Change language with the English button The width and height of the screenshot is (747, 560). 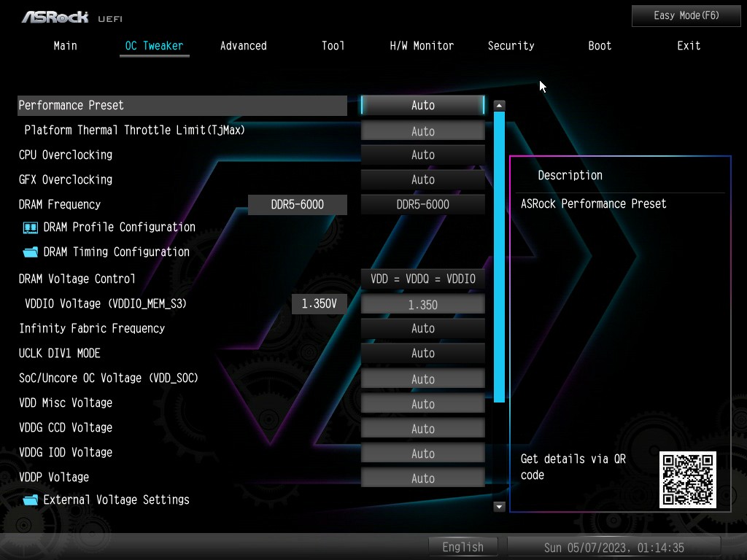coord(462,547)
